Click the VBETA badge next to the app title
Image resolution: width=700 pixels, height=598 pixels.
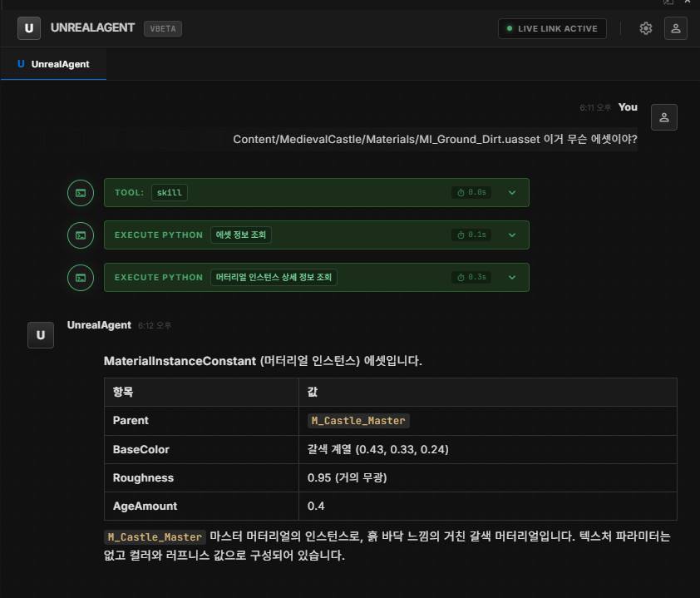(x=162, y=28)
